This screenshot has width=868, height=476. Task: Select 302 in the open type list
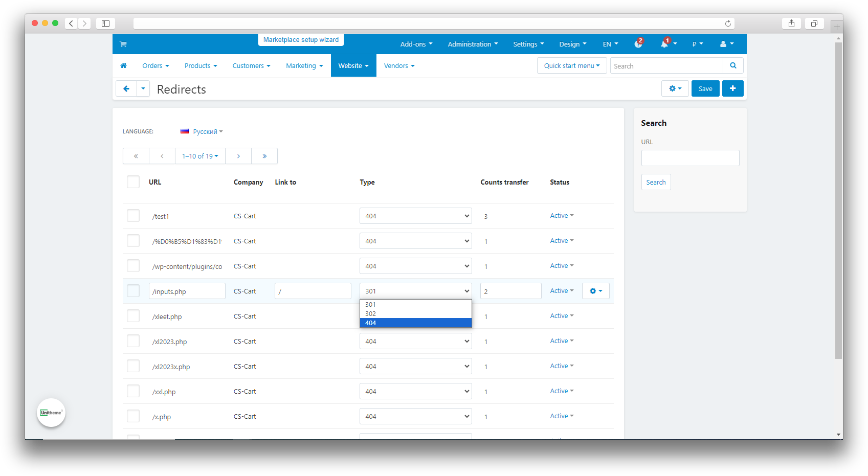coord(371,314)
